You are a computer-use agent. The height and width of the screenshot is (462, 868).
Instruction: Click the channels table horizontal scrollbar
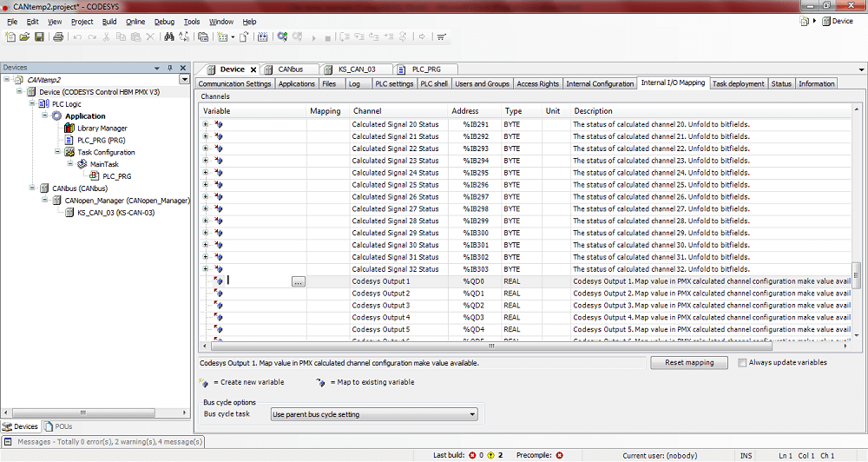pyautogui.click(x=490, y=346)
